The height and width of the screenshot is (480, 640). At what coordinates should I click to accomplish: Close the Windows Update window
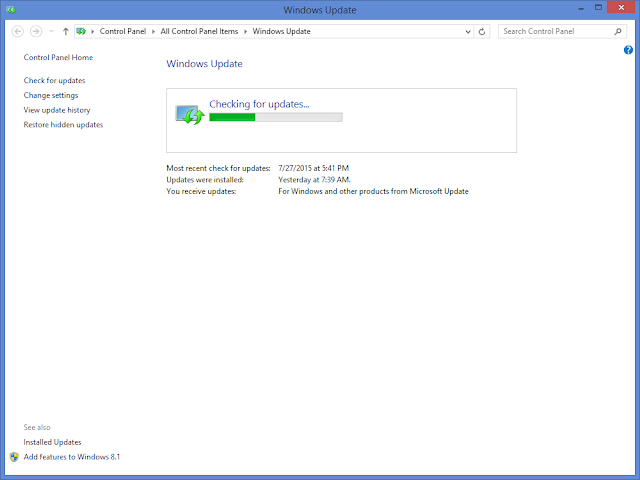click(x=621, y=7)
